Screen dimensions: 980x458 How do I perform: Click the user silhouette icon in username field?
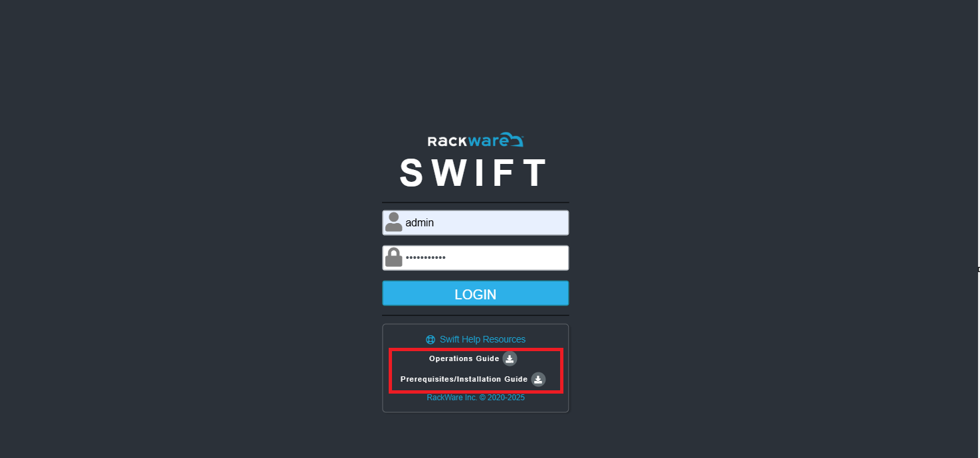(x=394, y=222)
